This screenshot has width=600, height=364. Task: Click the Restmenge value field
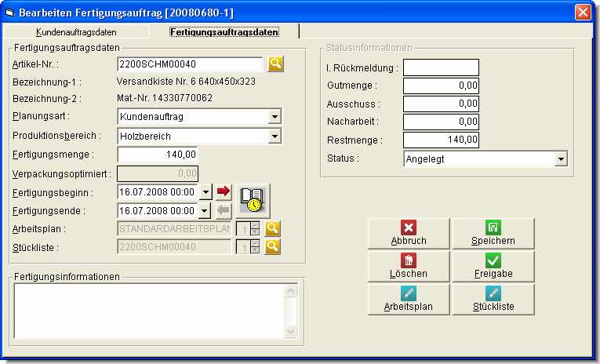point(441,140)
